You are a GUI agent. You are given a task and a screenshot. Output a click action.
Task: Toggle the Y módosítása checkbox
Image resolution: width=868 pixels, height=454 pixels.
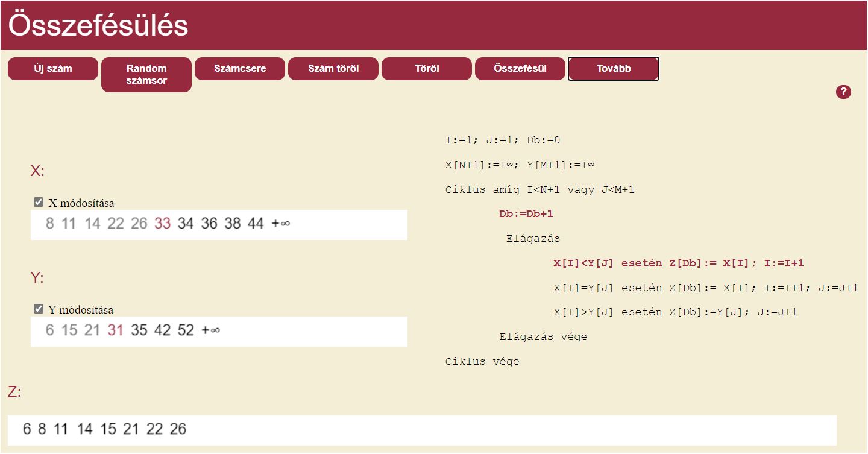pyautogui.click(x=39, y=309)
